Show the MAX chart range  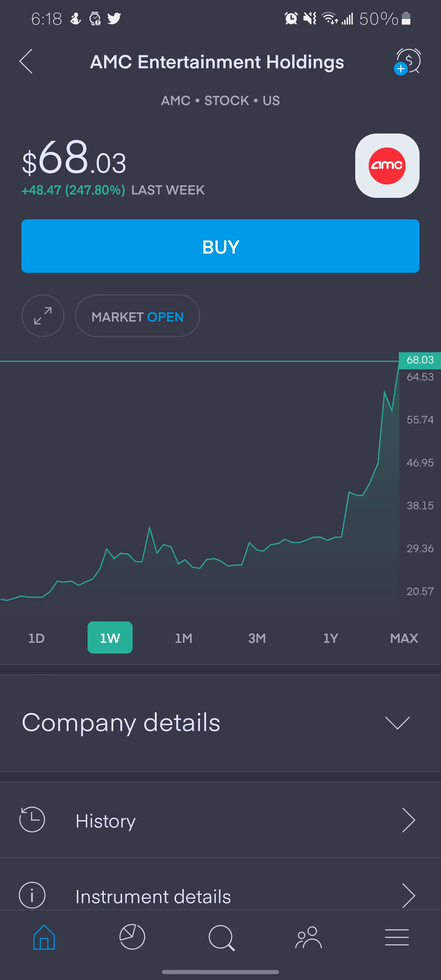click(404, 638)
